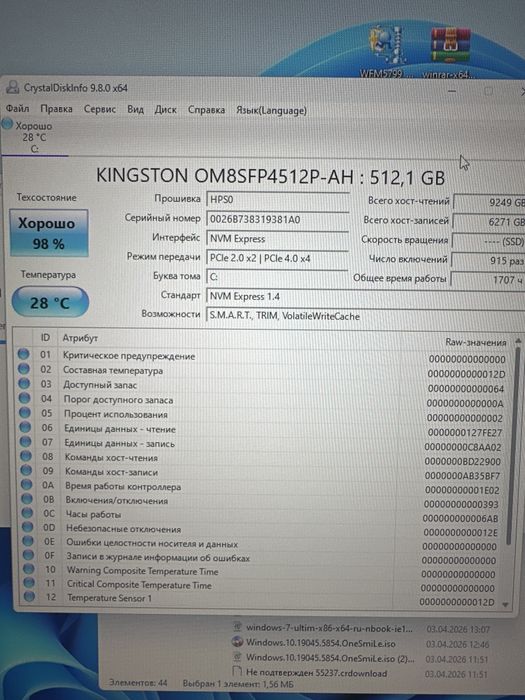This screenshot has width=525, height=700.
Task: Select raw value 00000000C8AA02
Action: click(x=462, y=447)
